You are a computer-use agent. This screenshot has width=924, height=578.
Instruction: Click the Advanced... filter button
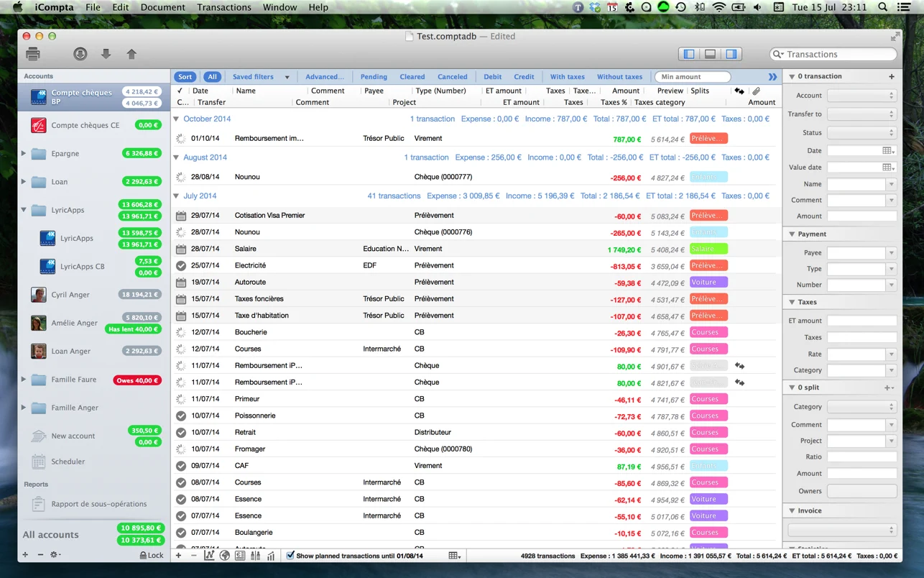tap(324, 77)
